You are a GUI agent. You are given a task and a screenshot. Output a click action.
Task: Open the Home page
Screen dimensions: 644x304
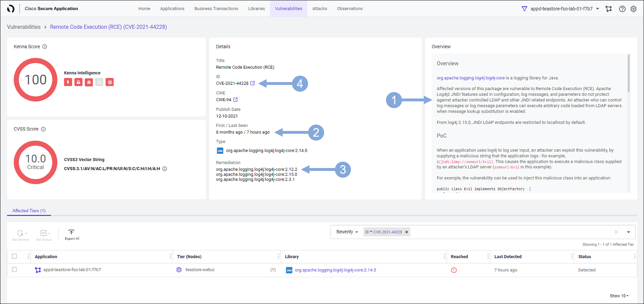point(144,9)
